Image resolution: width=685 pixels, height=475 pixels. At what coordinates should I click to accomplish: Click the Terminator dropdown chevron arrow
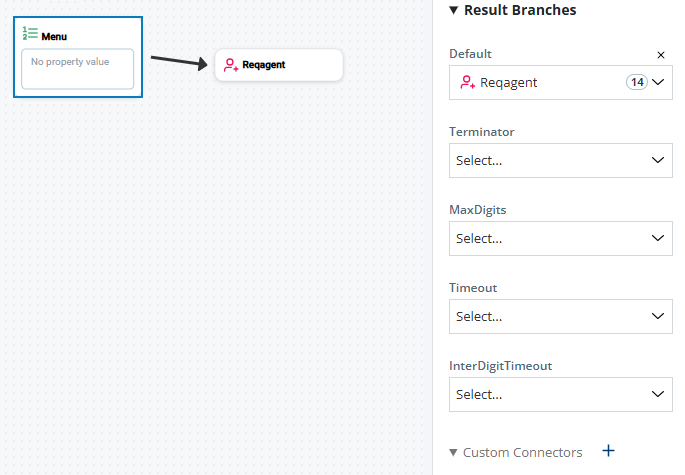coord(658,160)
